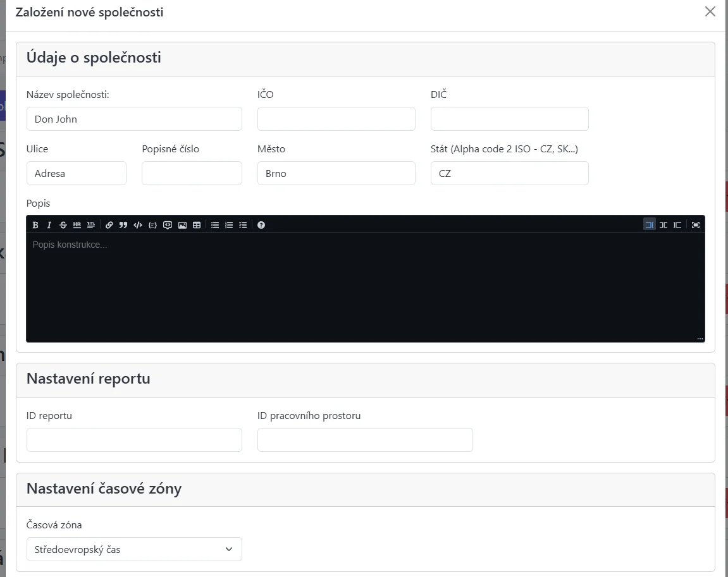Switch to preview-only view mode
This screenshot has width=728, height=577.
(x=677, y=225)
